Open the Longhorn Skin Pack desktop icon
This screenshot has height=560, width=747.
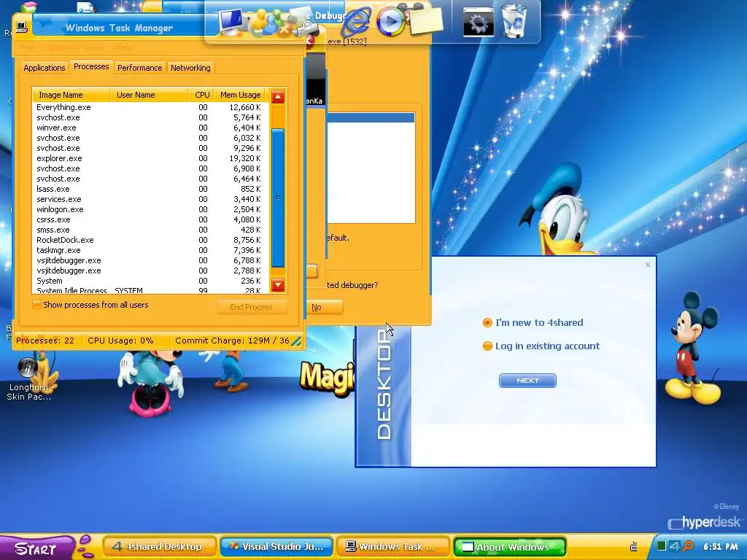28,378
